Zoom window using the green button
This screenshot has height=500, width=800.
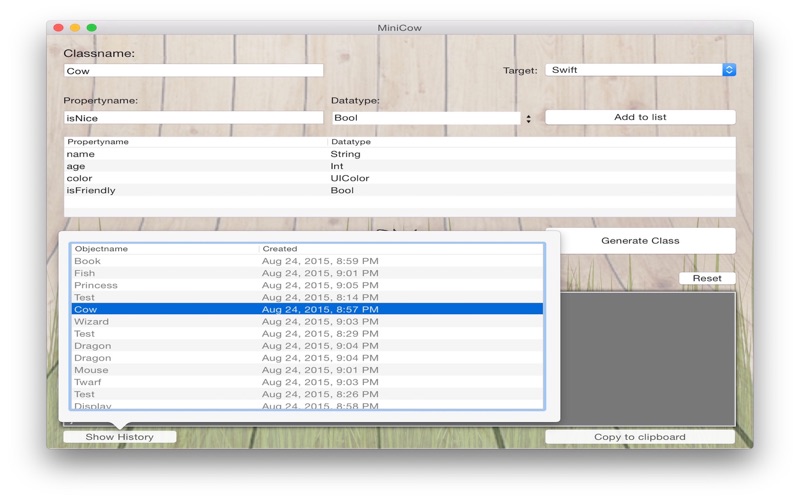[x=92, y=28]
